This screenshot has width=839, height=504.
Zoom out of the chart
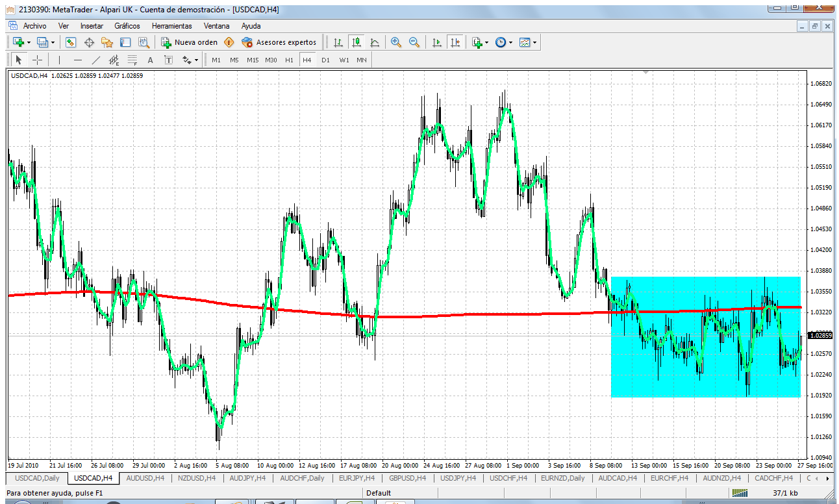coord(414,42)
